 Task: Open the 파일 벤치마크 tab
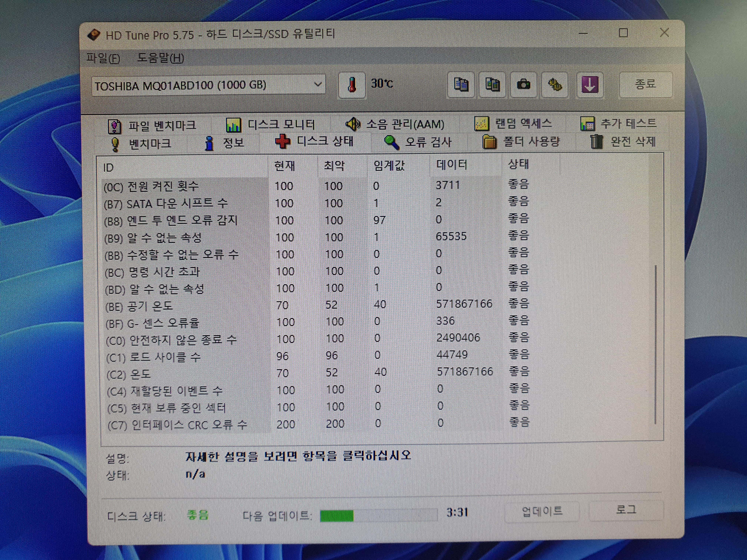tap(152, 126)
